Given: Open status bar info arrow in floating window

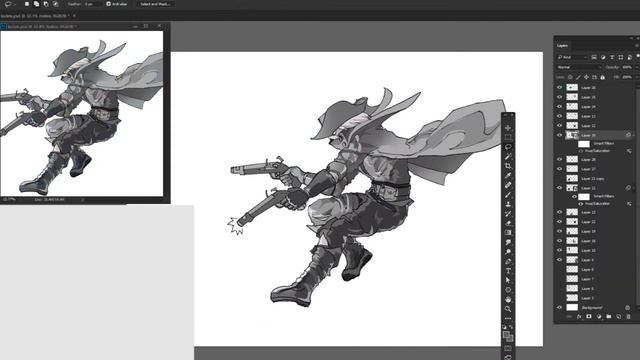Looking at the screenshot, I should pos(82,200).
